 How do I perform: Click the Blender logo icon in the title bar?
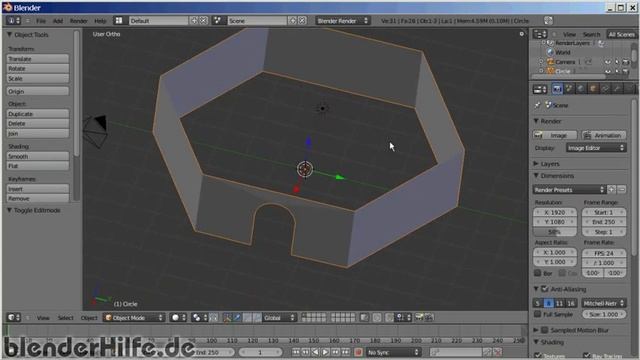[8, 7]
